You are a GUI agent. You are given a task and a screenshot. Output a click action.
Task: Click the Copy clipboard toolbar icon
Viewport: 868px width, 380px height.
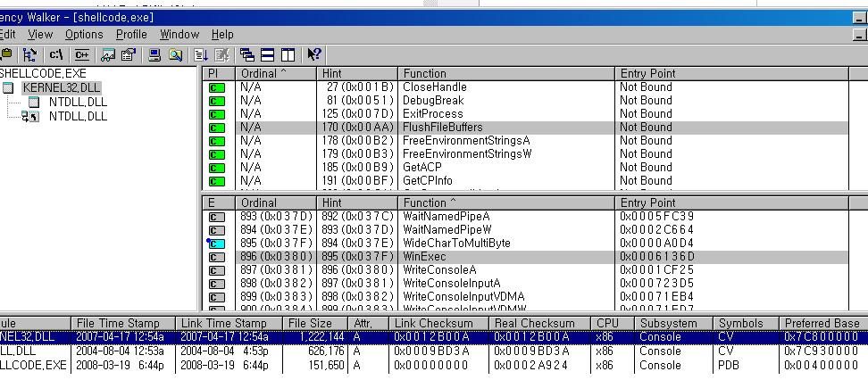click(6, 54)
